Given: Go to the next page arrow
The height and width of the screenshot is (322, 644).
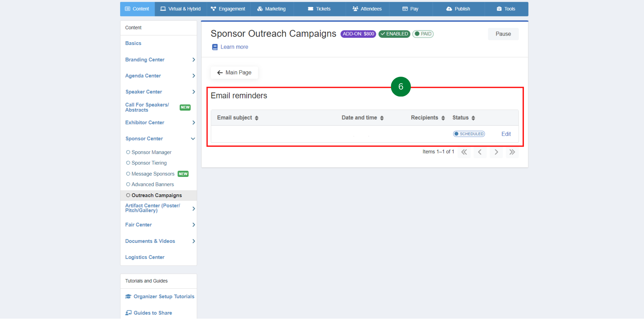Looking at the screenshot, I should 496,152.
